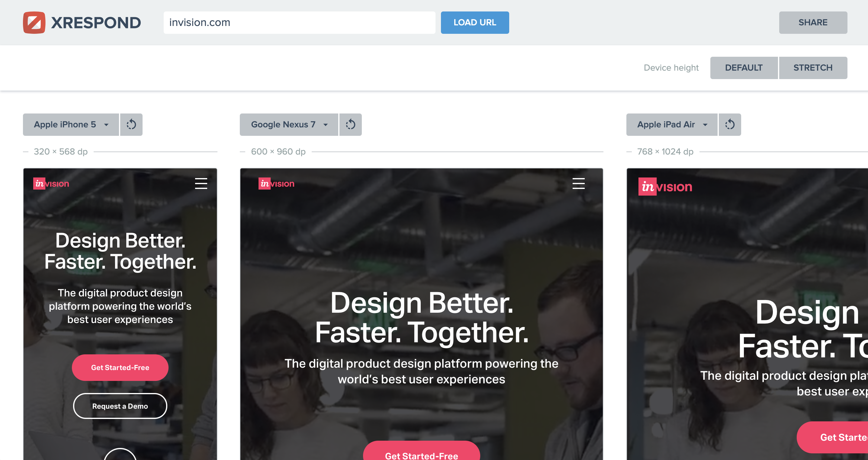Click Get Started-Free in Nexus 7 preview

pyautogui.click(x=422, y=451)
